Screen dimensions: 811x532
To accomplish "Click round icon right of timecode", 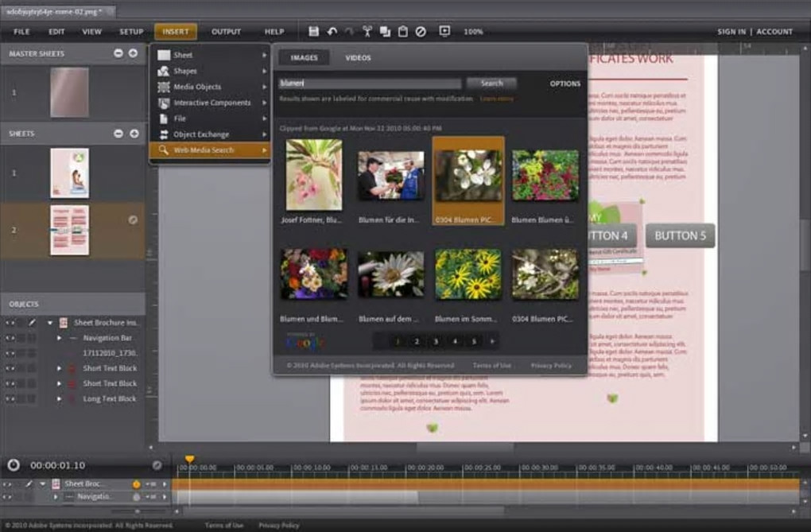I will [x=157, y=465].
